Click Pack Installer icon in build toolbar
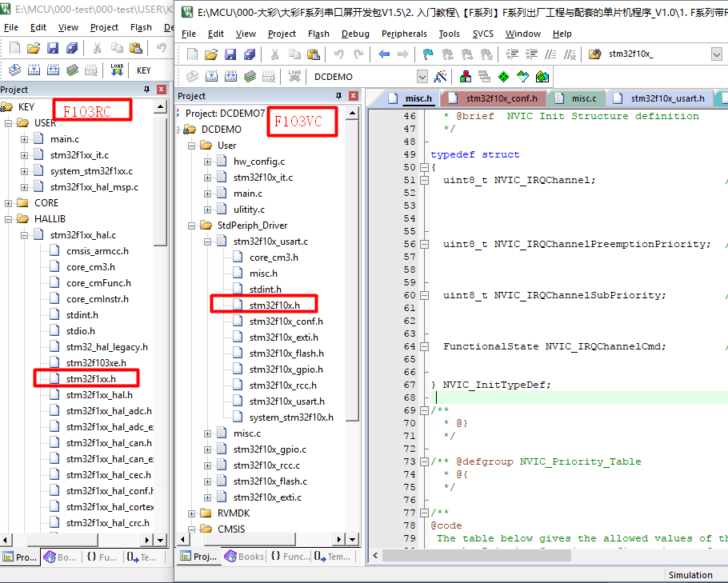 click(542, 77)
